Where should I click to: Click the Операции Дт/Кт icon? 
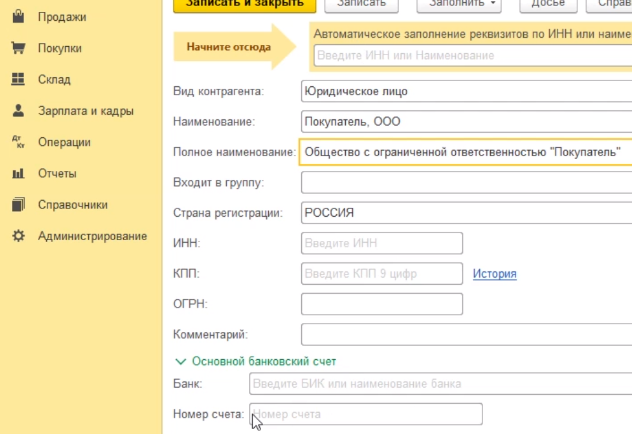18,142
